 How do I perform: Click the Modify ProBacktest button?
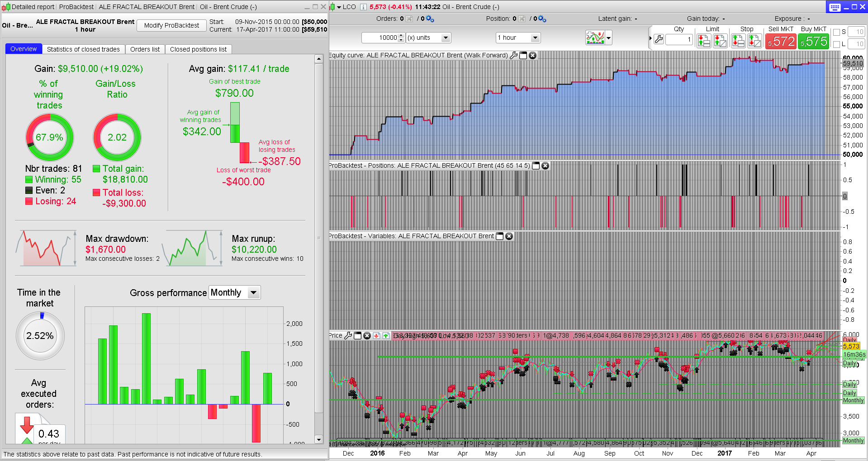coord(171,25)
